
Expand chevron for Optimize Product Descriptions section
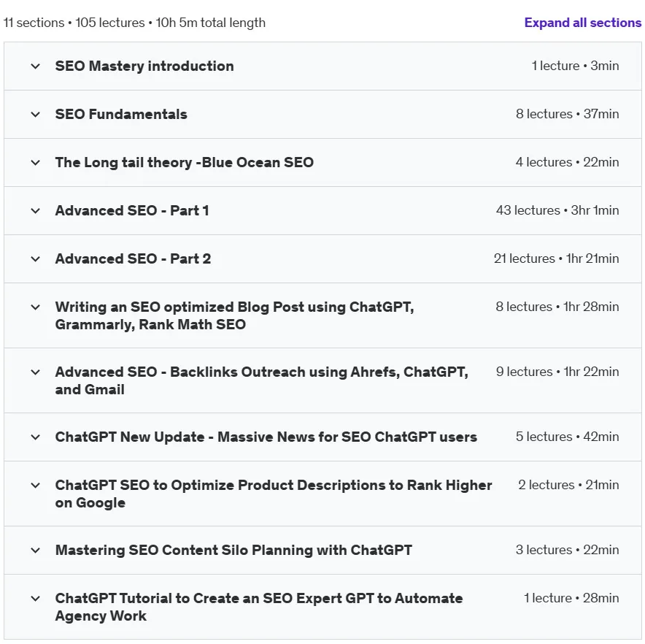35,486
